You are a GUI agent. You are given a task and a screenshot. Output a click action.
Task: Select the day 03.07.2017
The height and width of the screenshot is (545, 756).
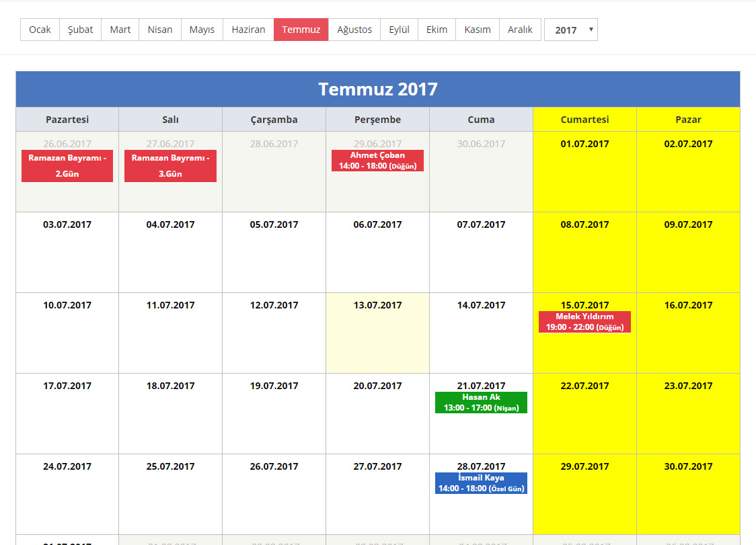tap(67, 253)
